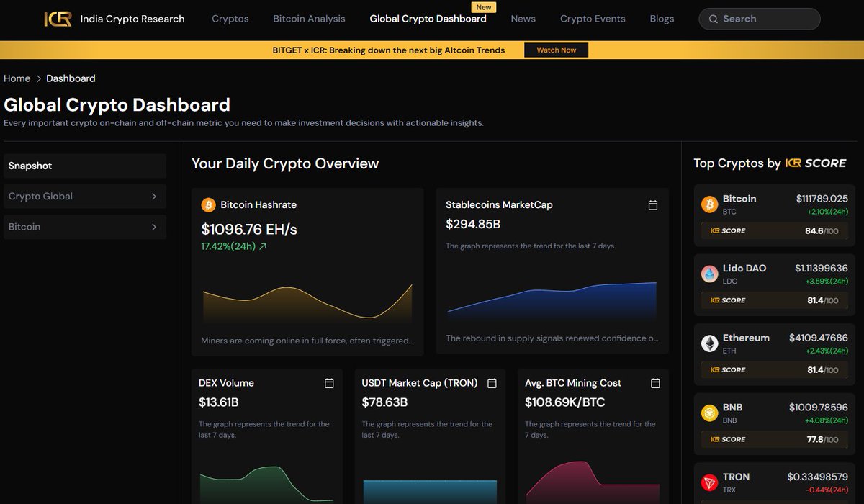
Task: Click the BNB logo icon
Action: tap(710, 413)
